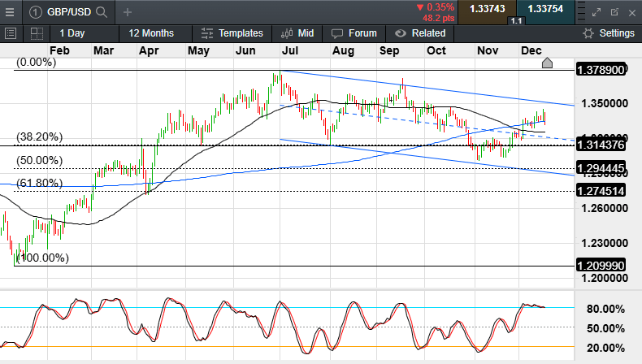Viewport: 642px width, 364px height.
Task: Expand chart to full screen
Action: coord(596,12)
